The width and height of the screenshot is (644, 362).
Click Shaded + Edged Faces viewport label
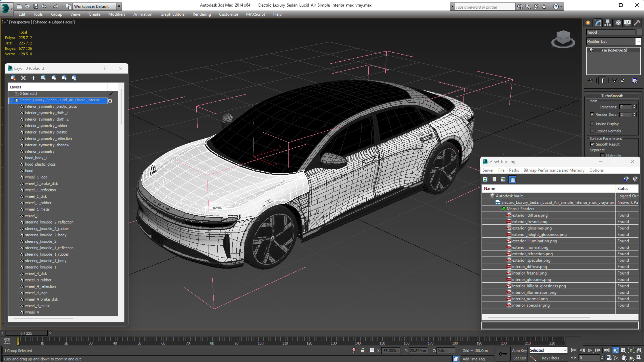click(x=54, y=22)
